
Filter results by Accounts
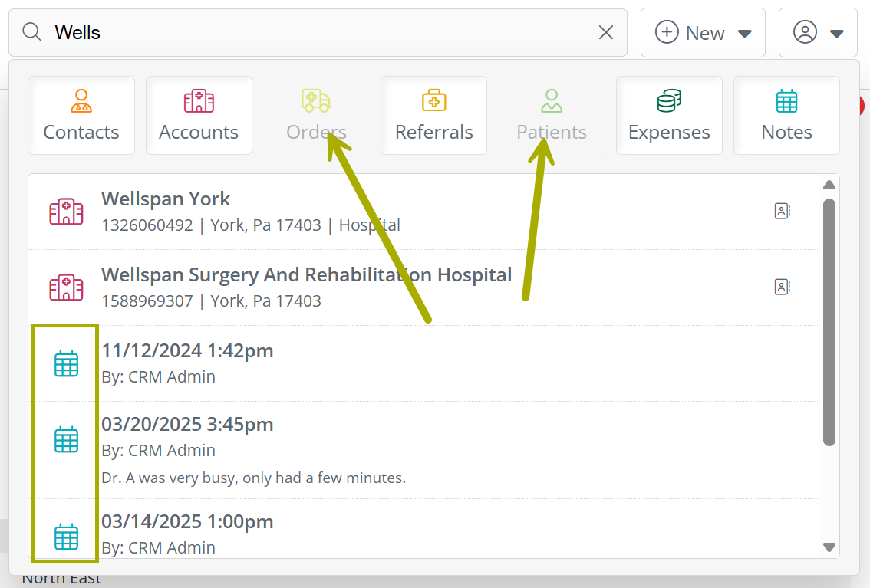(199, 115)
